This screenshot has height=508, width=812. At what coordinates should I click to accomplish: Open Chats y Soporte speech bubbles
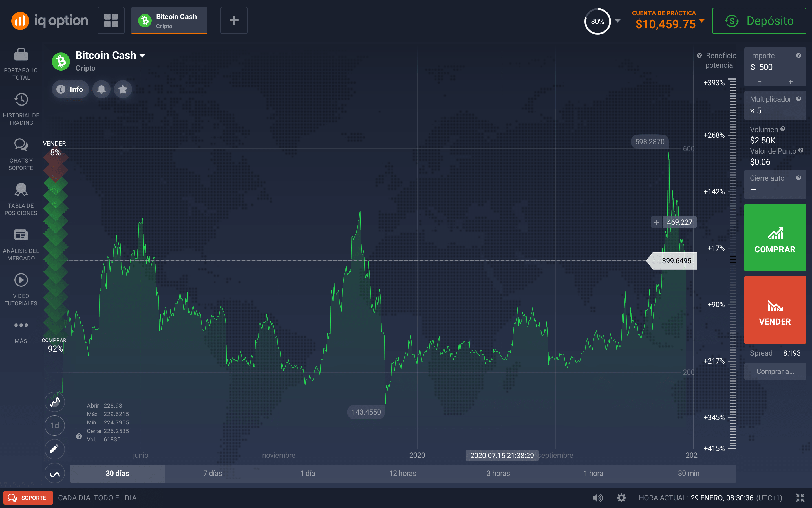21,145
